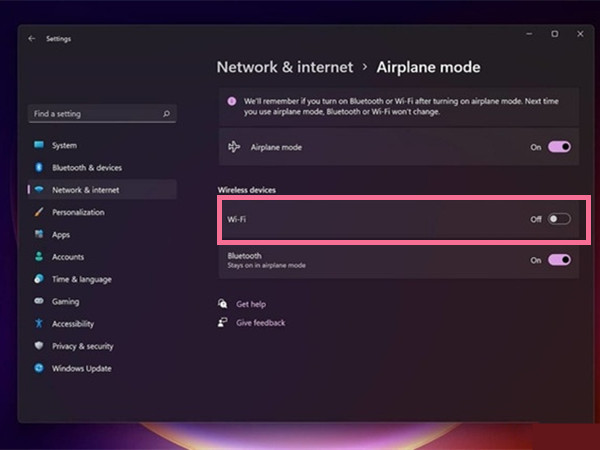Disable the Bluetooth toggle switch
The image size is (600, 450).
click(559, 260)
